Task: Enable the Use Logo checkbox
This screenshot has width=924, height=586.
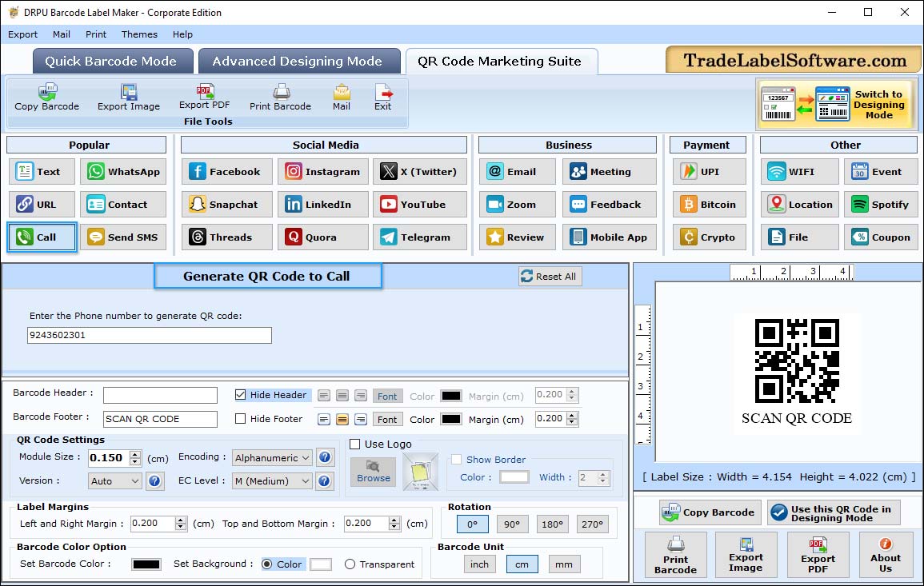Action: pos(354,444)
